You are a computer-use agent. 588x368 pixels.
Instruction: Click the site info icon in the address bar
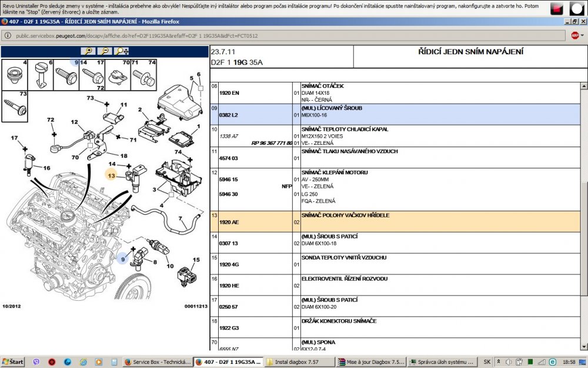click(8, 36)
